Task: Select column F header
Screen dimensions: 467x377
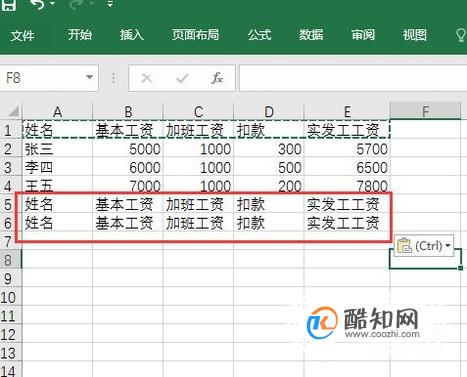Action: (x=425, y=111)
